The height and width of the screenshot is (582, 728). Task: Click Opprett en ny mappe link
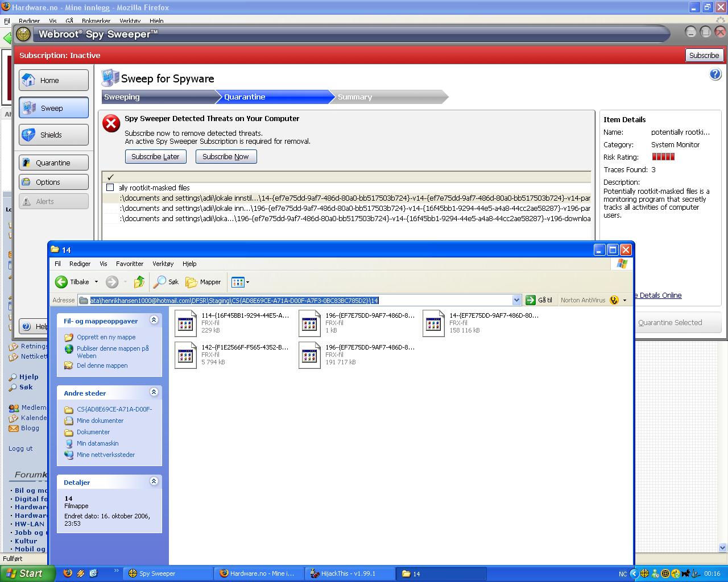pos(106,337)
